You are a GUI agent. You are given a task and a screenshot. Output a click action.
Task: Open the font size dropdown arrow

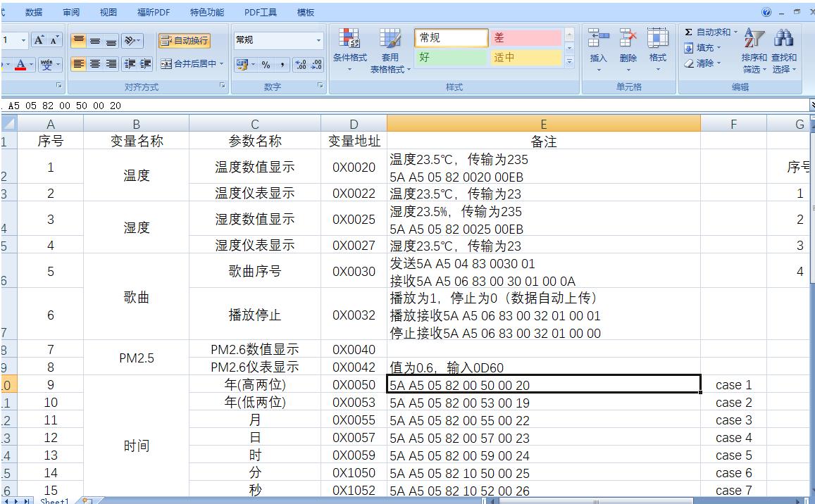pos(23,40)
